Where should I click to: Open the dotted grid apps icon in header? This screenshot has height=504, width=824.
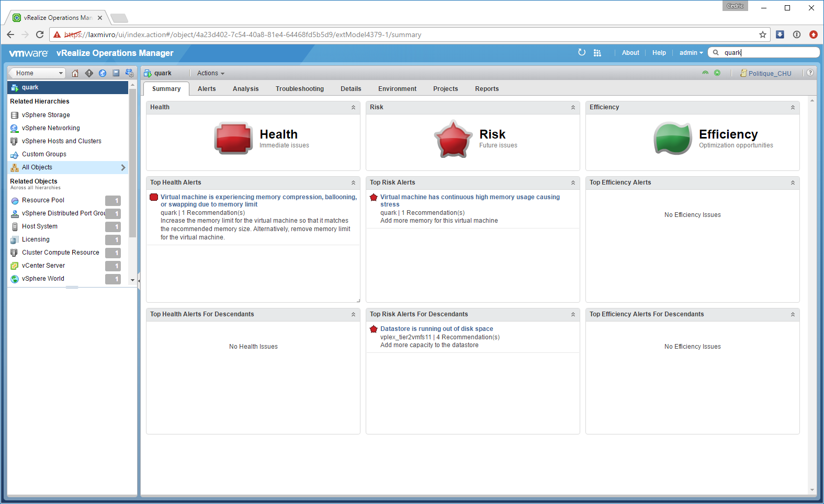(x=597, y=53)
